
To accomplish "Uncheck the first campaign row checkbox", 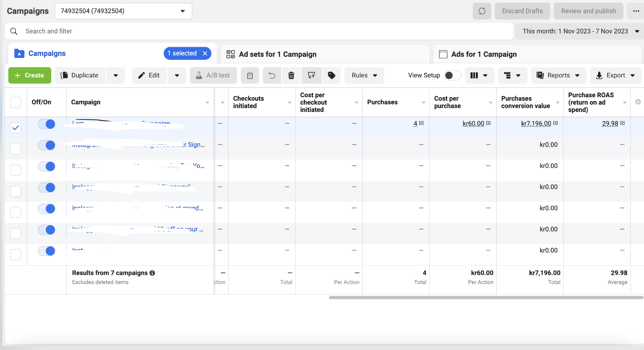I will point(16,128).
